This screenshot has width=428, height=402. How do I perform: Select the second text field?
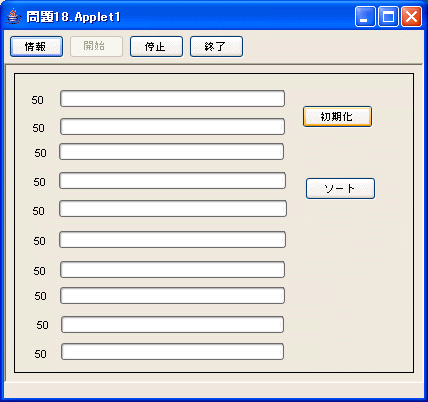(x=172, y=127)
